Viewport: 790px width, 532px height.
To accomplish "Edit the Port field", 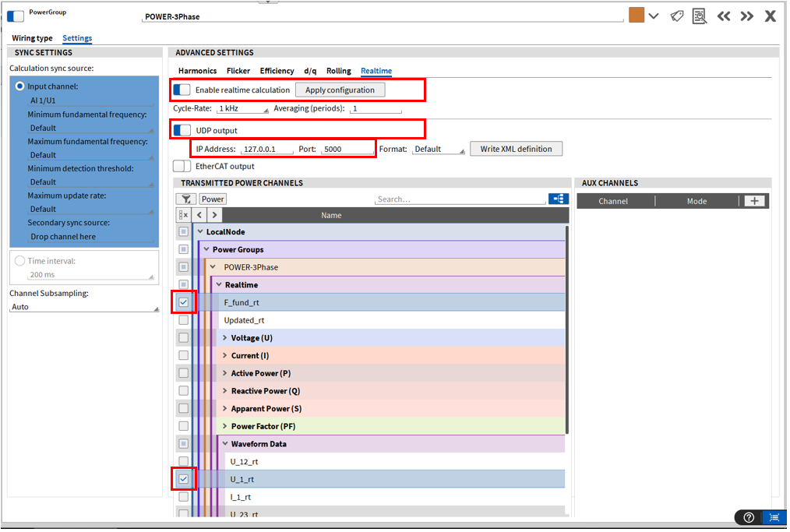I will (x=347, y=149).
